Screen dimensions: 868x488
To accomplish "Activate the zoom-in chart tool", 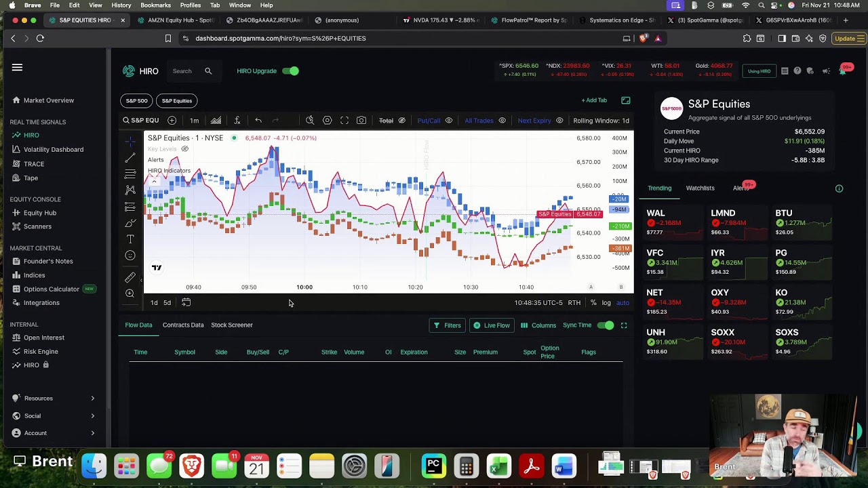I will click(130, 293).
